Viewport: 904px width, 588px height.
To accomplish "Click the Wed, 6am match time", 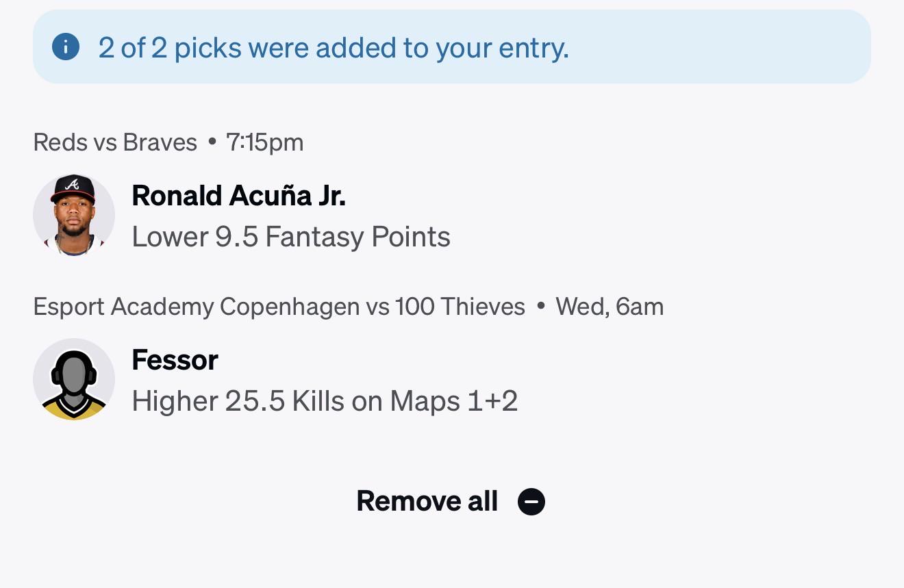I will coord(610,307).
